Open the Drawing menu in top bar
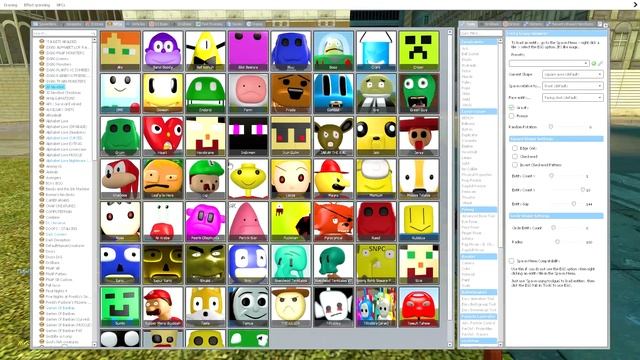Viewport: 640px width, 360px height. 10,5
